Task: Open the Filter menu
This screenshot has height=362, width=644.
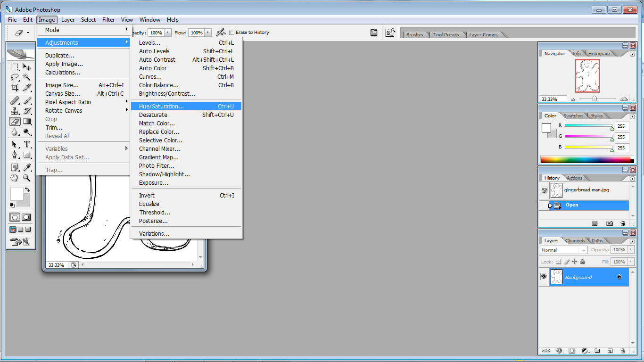Action: tap(108, 20)
